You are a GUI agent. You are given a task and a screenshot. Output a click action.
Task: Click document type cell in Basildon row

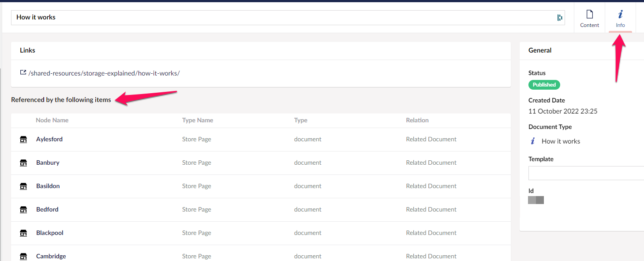click(x=308, y=186)
